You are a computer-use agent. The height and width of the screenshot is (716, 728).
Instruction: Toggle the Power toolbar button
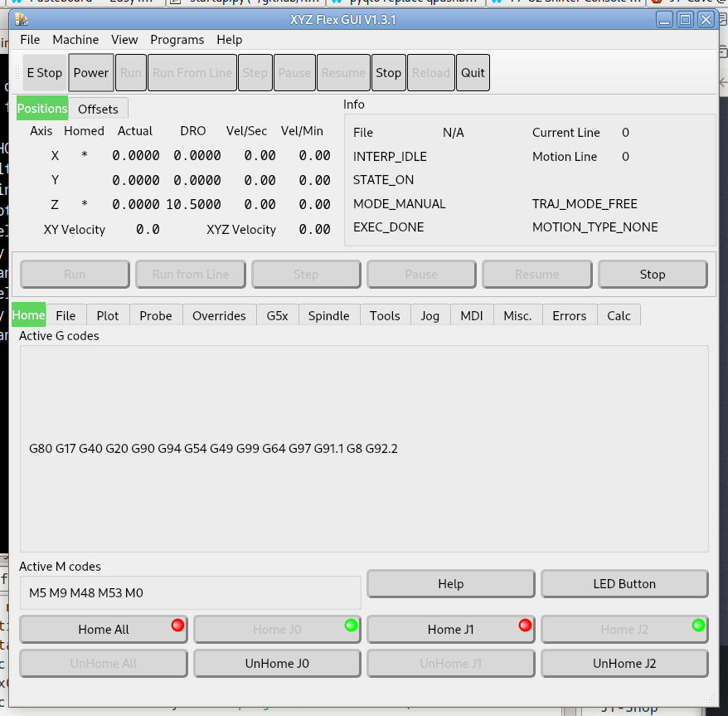pos(90,73)
